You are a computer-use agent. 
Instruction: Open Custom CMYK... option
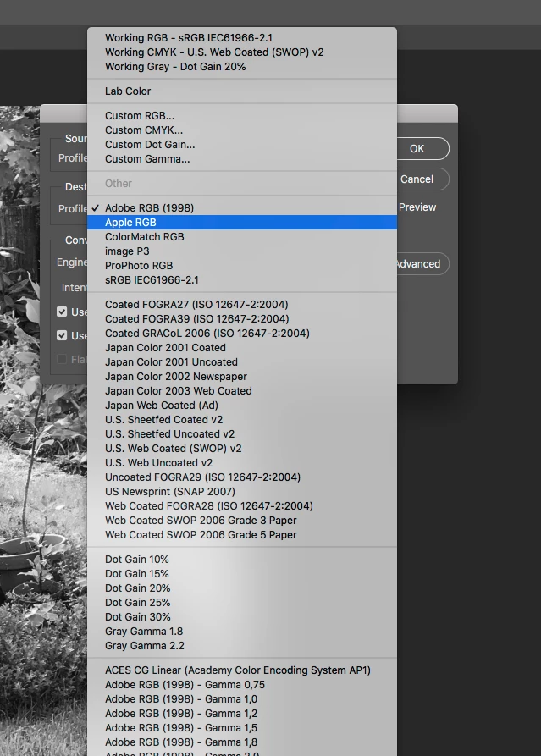242,130
